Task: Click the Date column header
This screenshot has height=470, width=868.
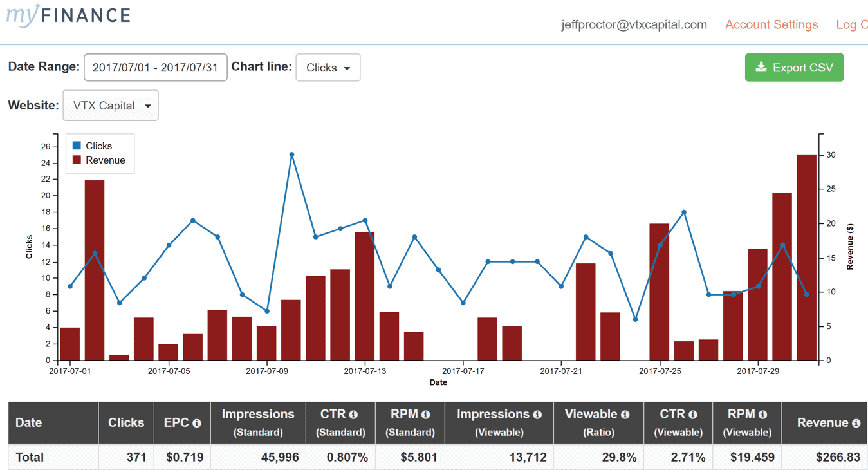Action: coord(29,423)
